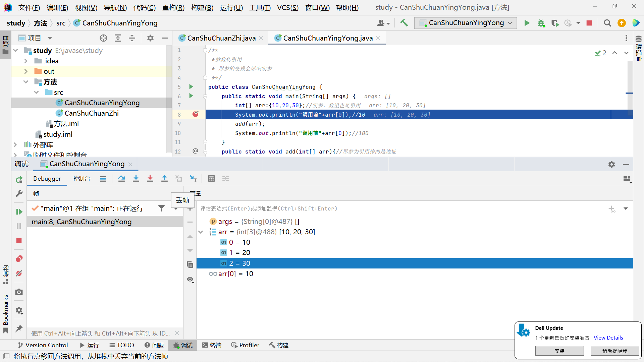This screenshot has width=644, height=362.
Task: Collapse the arr variable node
Action: [x=201, y=232]
